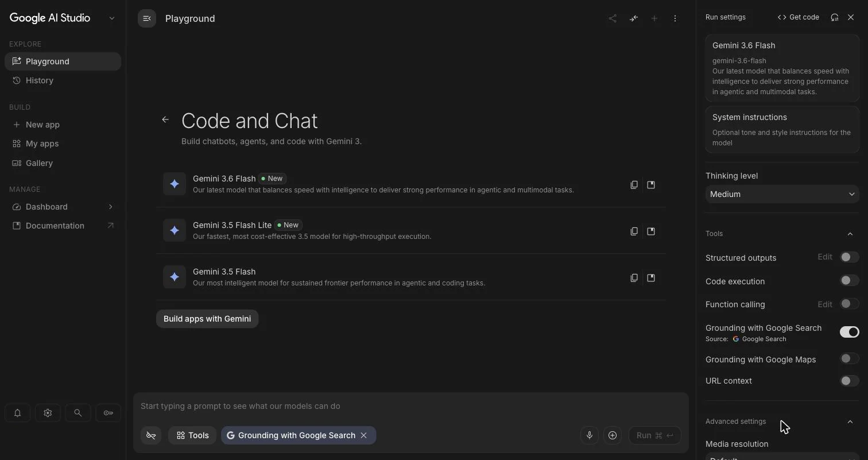Open Documentation external link
This screenshot has width=868, height=460.
(x=63, y=226)
